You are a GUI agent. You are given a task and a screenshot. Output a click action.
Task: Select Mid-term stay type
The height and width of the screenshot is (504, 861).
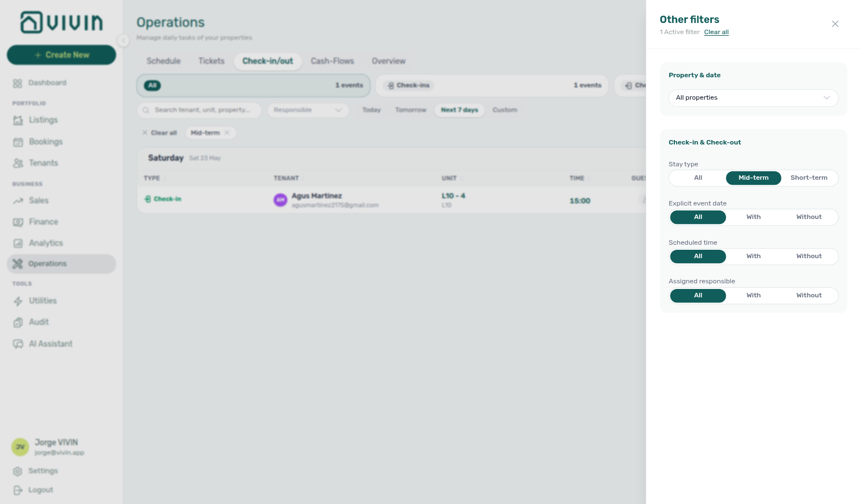pyautogui.click(x=753, y=178)
